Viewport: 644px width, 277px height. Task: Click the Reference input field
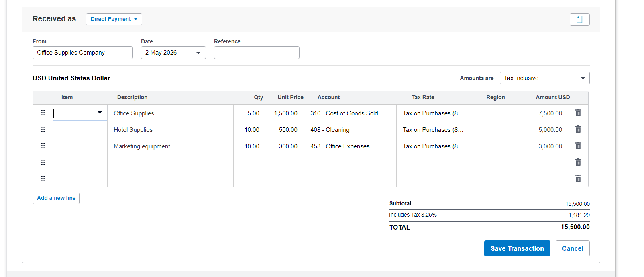[257, 53]
